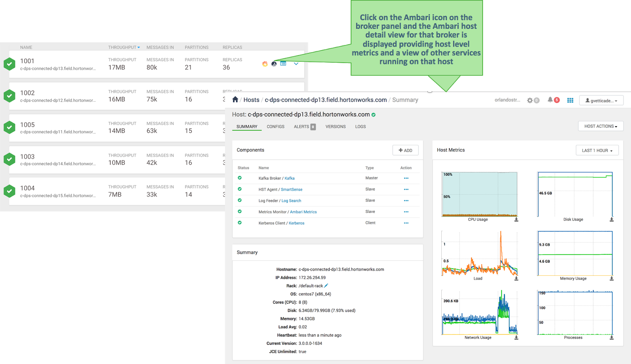
Task: Click HST Agent status icon
Action: tap(240, 189)
